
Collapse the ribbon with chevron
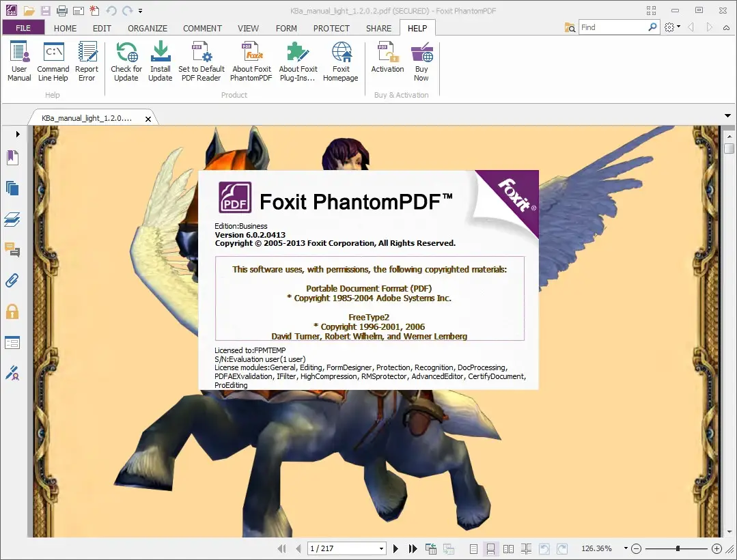coord(726,28)
